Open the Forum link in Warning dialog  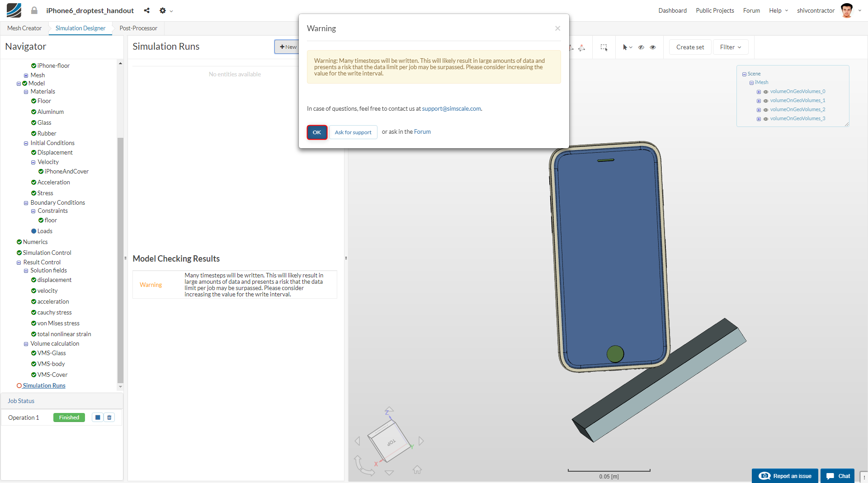pos(422,132)
